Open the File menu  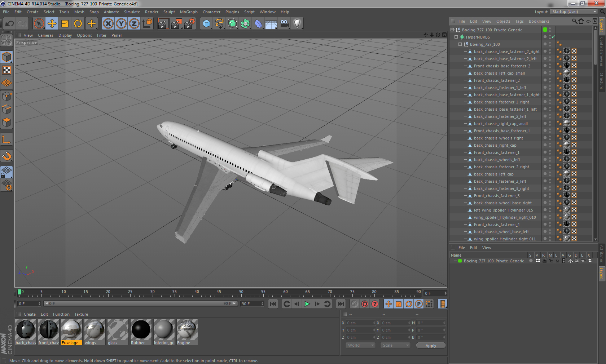pos(6,12)
